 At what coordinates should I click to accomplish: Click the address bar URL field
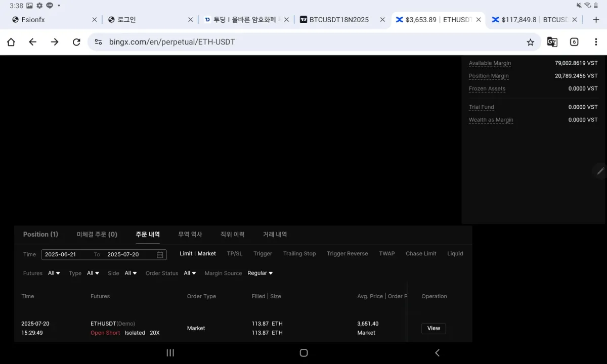303,42
